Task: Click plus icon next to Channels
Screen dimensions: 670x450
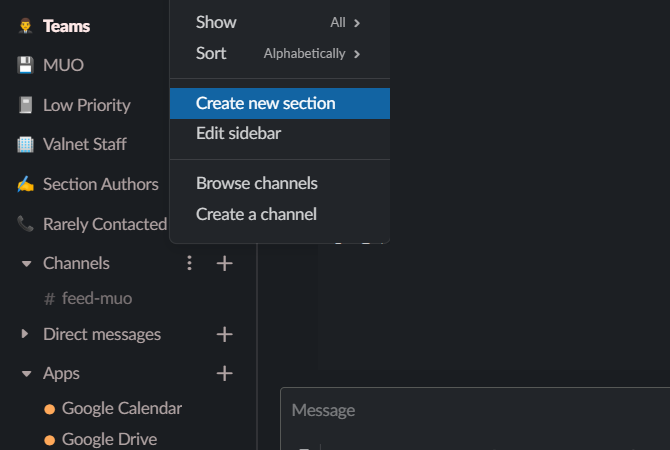Action: click(225, 263)
